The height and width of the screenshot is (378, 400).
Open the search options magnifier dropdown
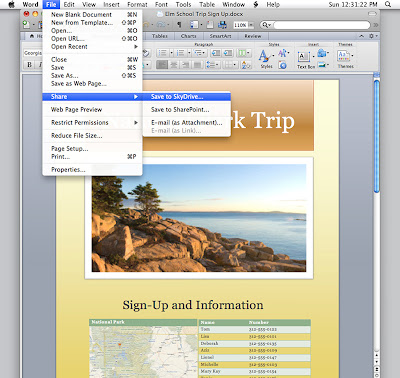[x=266, y=25]
